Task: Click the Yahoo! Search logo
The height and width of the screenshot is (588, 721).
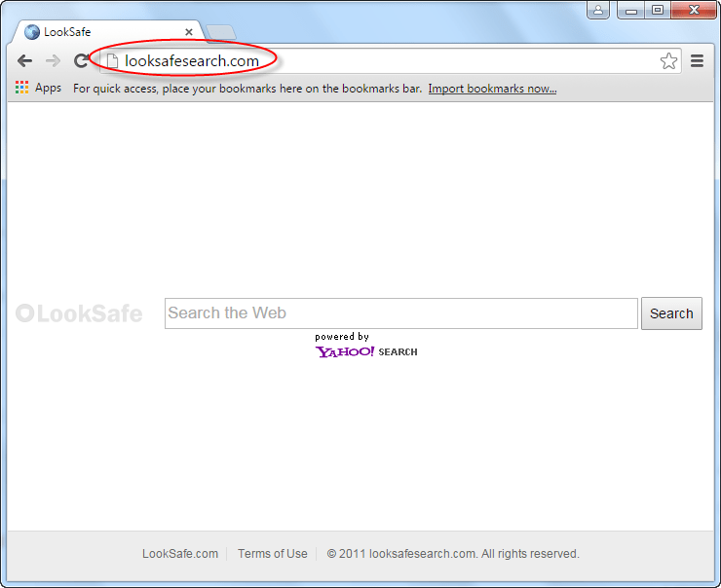Action: point(366,351)
